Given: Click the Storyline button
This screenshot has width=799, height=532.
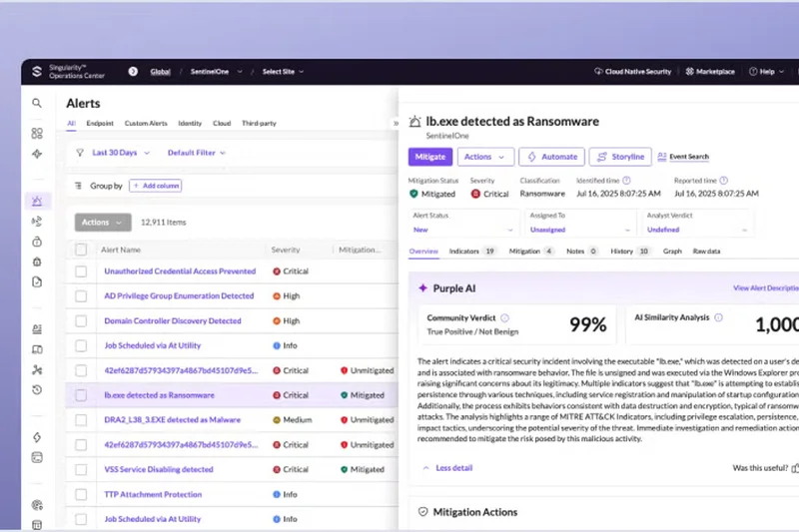Looking at the screenshot, I should pos(620,157).
